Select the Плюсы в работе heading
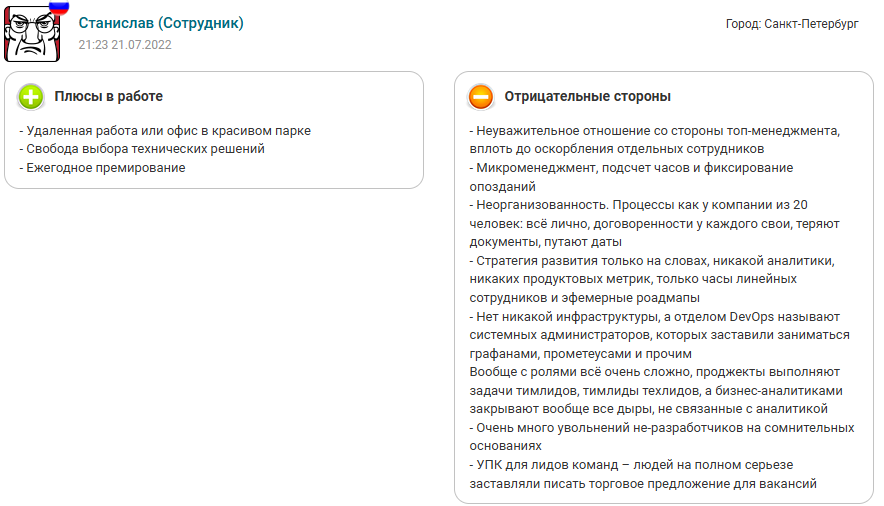Image resolution: width=884 pixels, height=506 pixels. point(108,97)
